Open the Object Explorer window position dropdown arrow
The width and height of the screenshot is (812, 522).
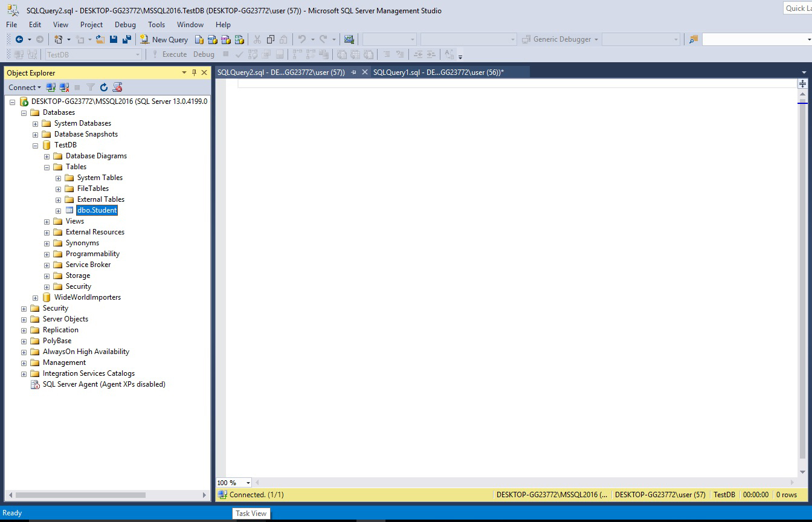coord(184,72)
